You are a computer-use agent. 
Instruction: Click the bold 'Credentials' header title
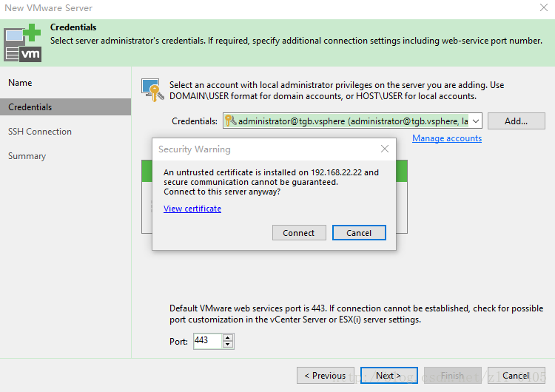pyautogui.click(x=73, y=27)
